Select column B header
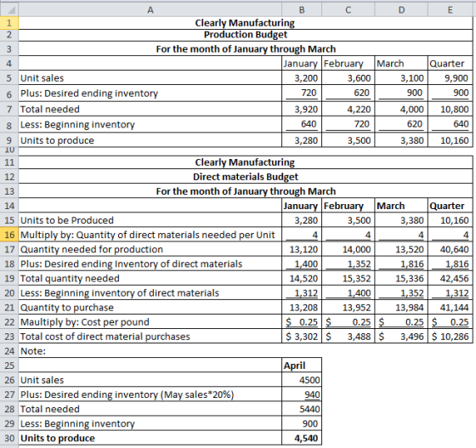 click(x=302, y=9)
